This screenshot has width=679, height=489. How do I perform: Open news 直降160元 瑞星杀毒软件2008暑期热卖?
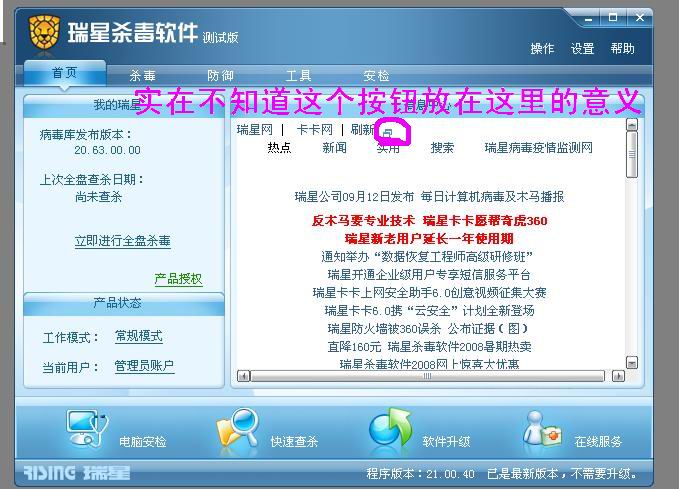pos(429,347)
